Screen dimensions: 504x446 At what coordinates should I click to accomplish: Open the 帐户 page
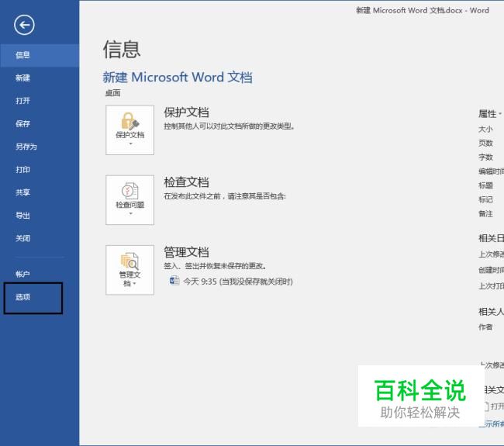40,274
